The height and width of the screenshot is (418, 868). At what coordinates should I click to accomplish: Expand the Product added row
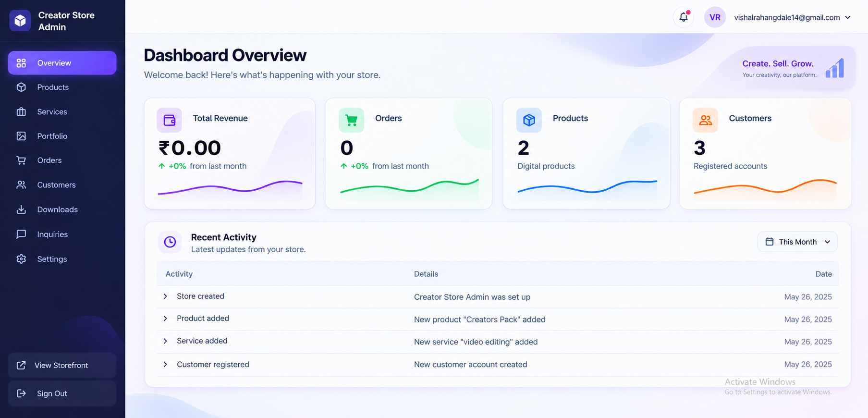[165, 319]
